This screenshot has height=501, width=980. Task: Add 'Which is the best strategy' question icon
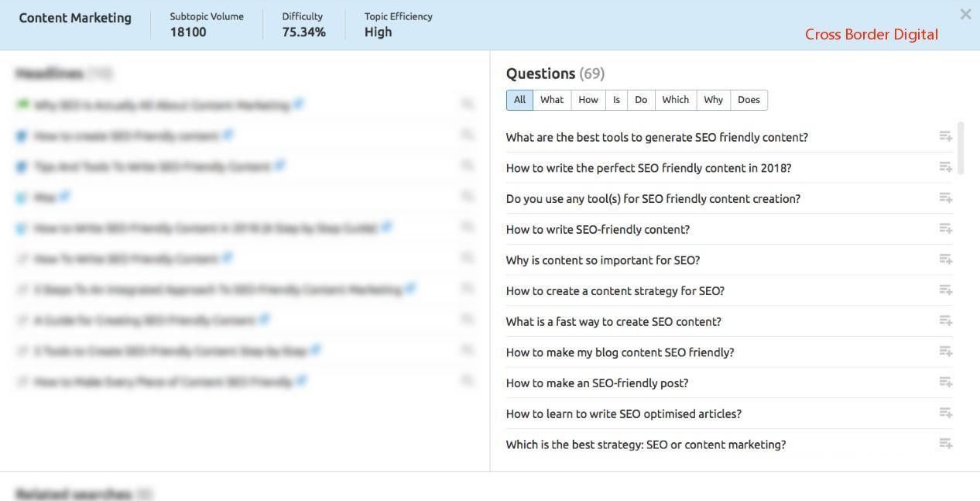tap(945, 444)
